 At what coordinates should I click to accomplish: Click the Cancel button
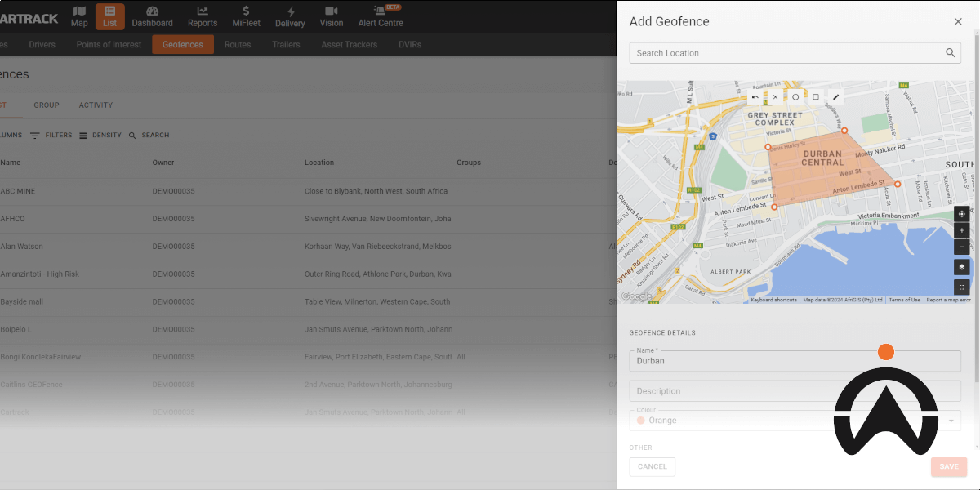[653, 467]
